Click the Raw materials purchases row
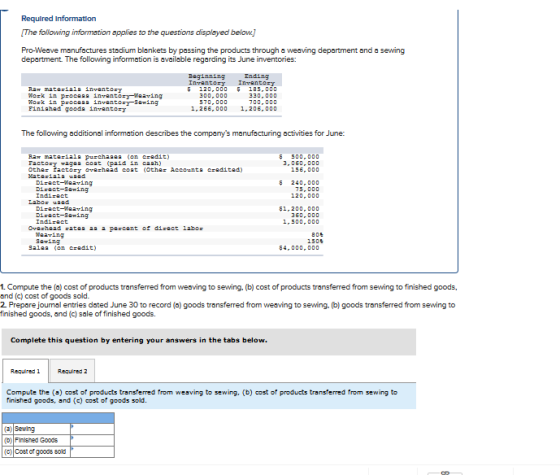The height and width of the screenshot is (475, 560). [174, 157]
